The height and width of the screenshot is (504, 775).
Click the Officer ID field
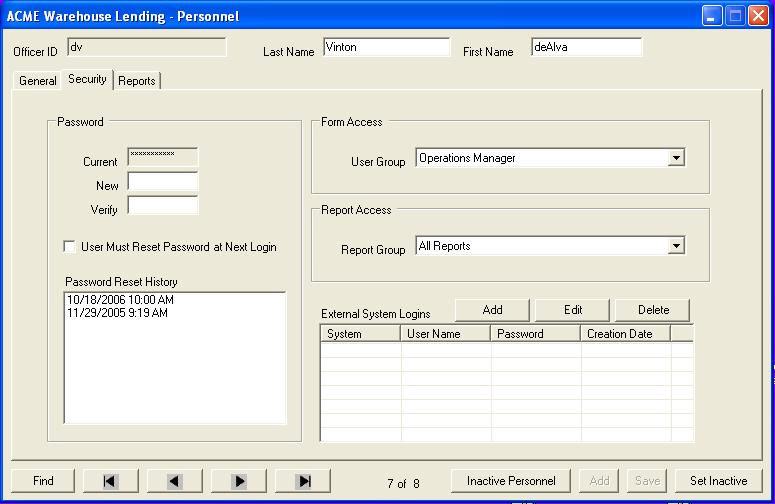click(x=147, y=47)
